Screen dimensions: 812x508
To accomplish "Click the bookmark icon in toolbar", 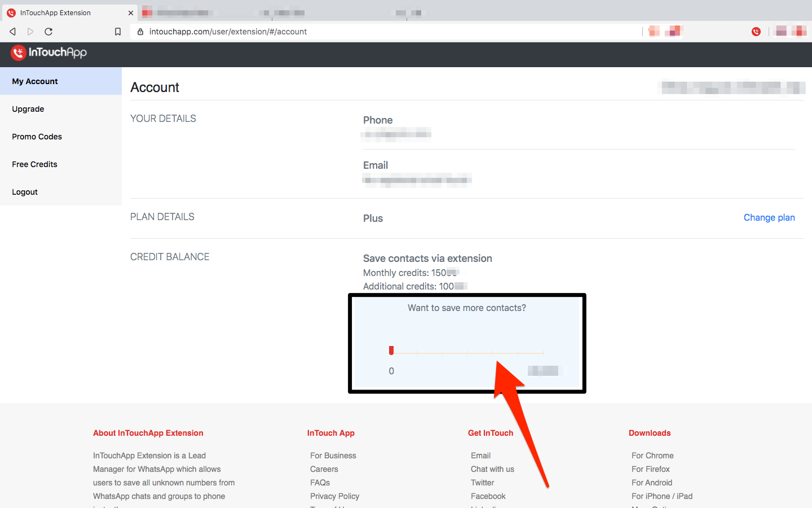I will pos(118,32).
